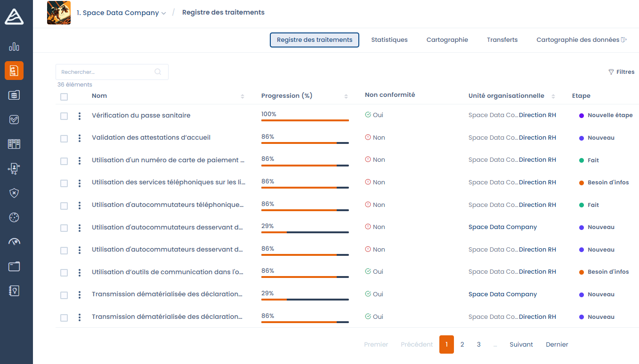Go to next page with Suivant
The width and height of the screenshot is (639, 364).
pyautogui.click(x=521, y=345)
